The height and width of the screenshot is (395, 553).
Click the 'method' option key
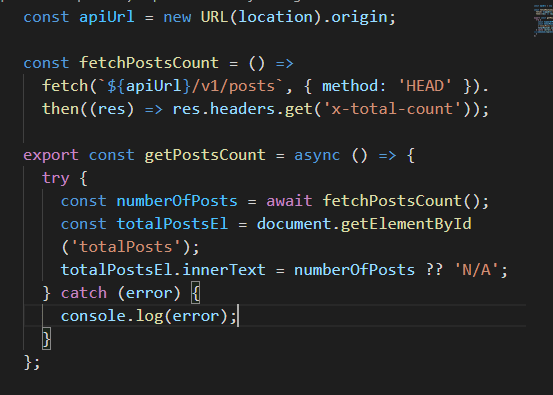click(x=350, y=86)
